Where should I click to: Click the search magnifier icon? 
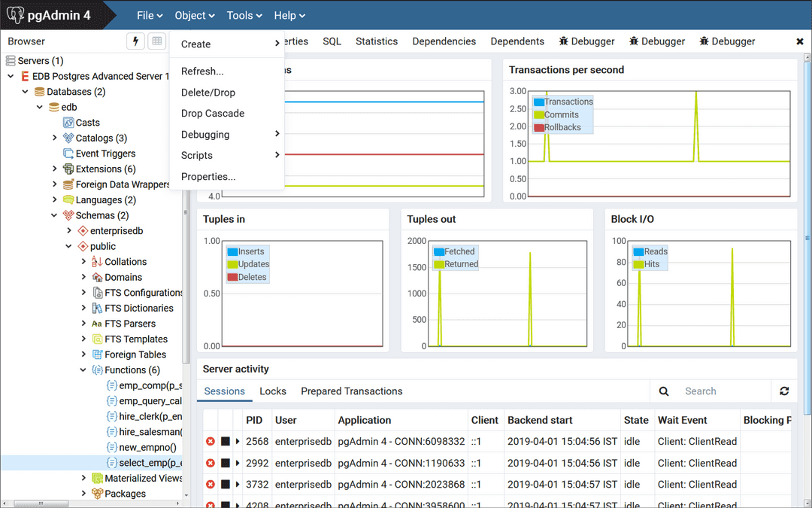pyautogui.click(x=664, y=391)
